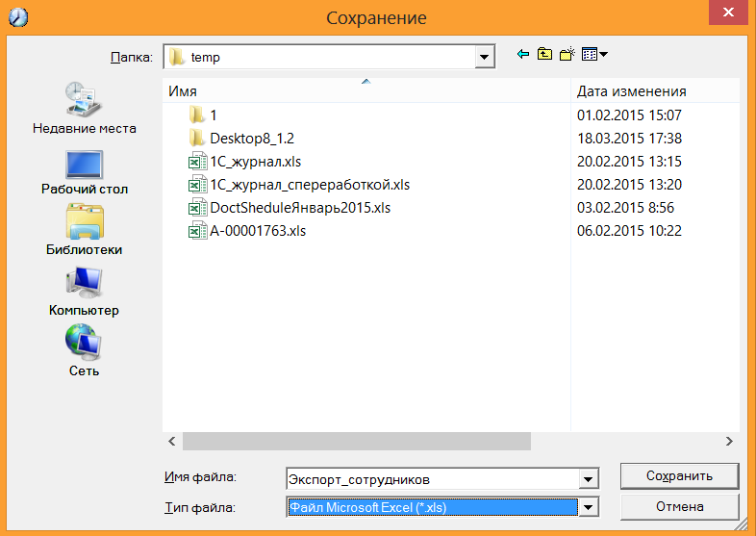This screenshot has width=756, height=536.
Task: Select date 06.02.2015 10:22
Action: (629, 231)
